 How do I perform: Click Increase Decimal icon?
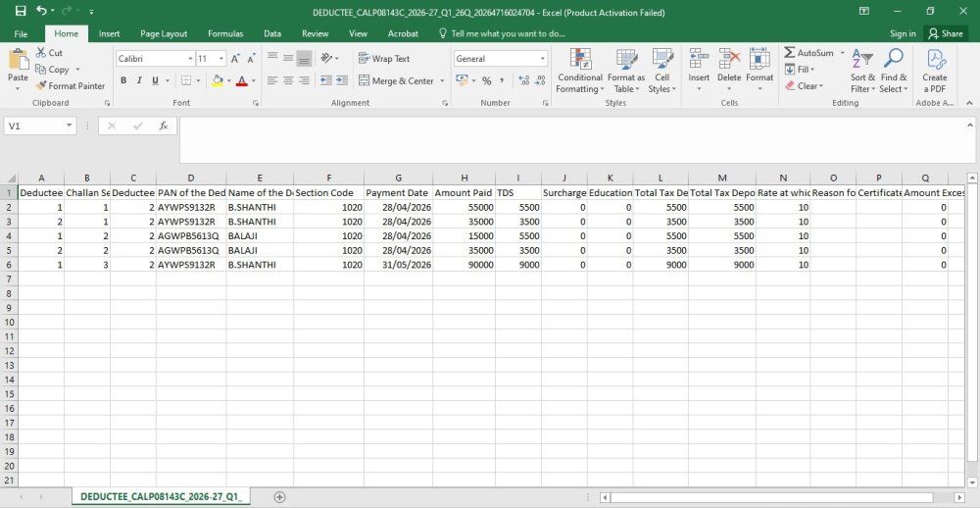tap(523, 80)
